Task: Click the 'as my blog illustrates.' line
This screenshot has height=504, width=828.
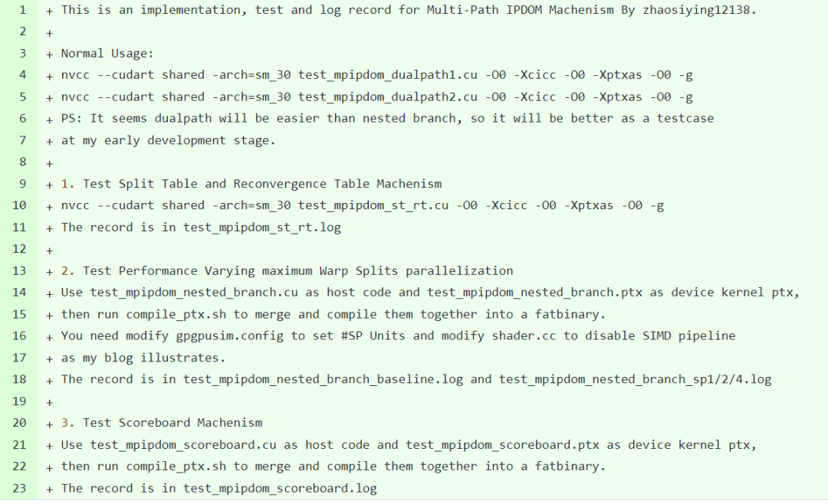Action: 140,358
